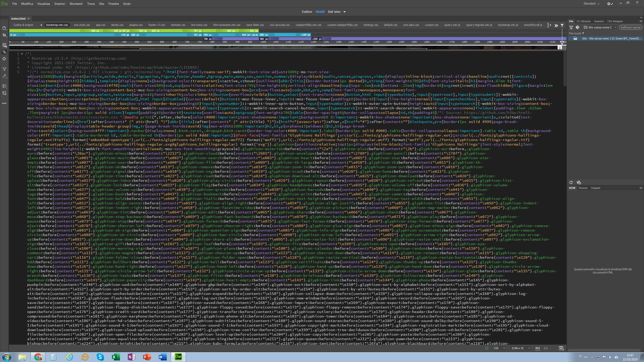Click the refresh icon in Files panel bottom
644x362 pixels.
coord(571,183)
